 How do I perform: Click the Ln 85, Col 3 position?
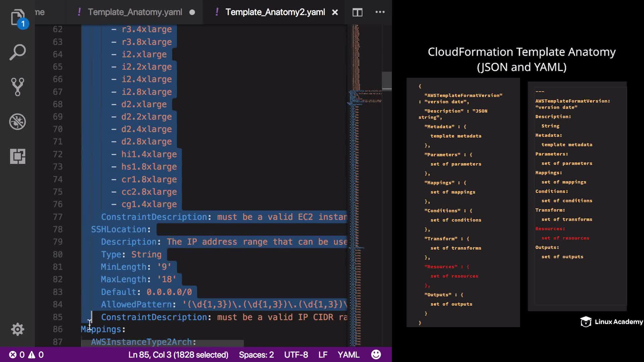(178, 355)
